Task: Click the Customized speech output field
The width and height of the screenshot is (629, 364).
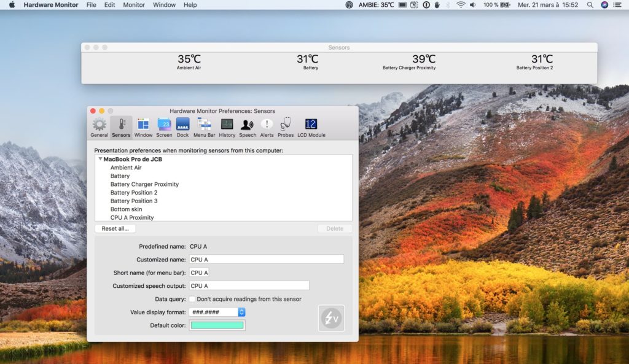Action: pyautogui.click(x=249, y=286)
